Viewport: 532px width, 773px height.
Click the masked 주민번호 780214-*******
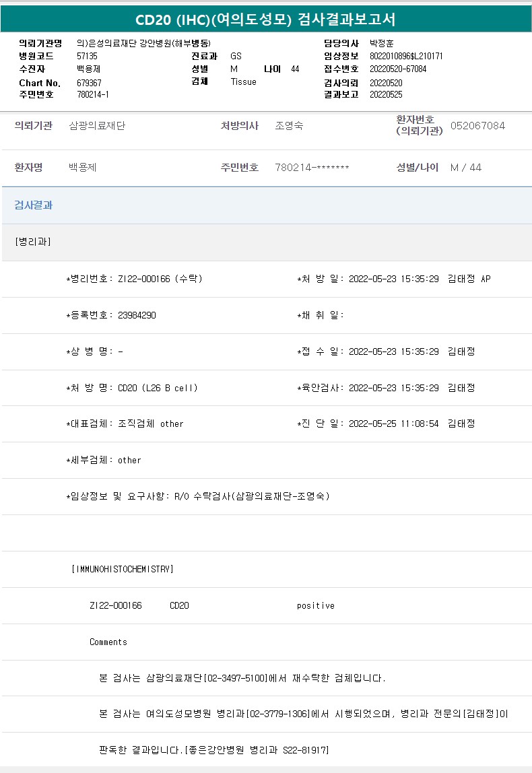coord(312,168)
